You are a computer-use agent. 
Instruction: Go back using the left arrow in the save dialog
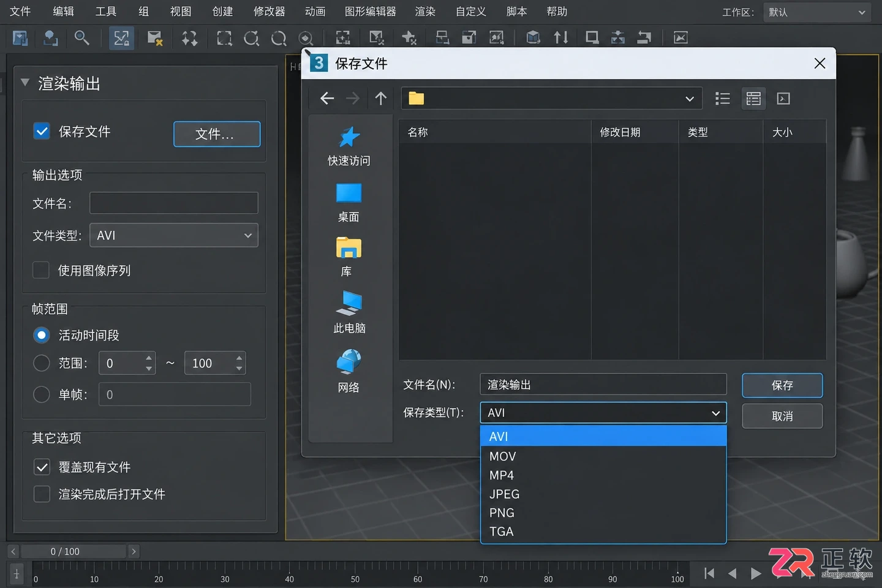pyautogui.click(x=327, y=99)
